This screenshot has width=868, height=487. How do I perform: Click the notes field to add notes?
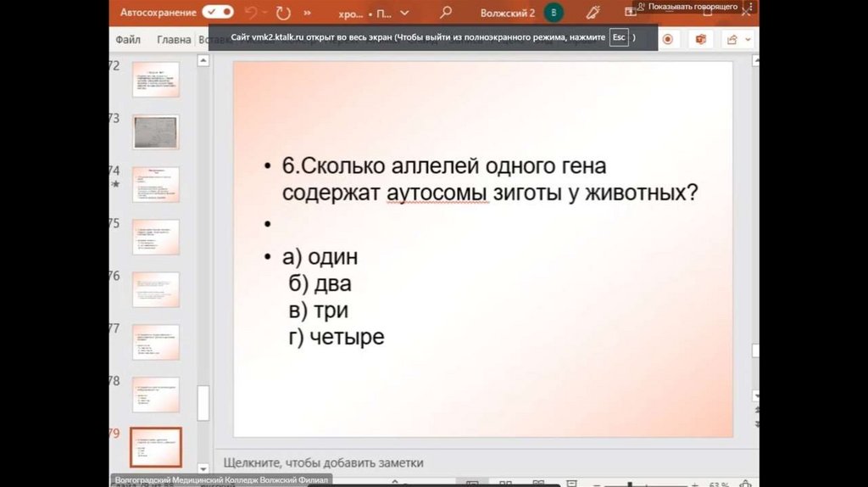[x=323, y=462]
